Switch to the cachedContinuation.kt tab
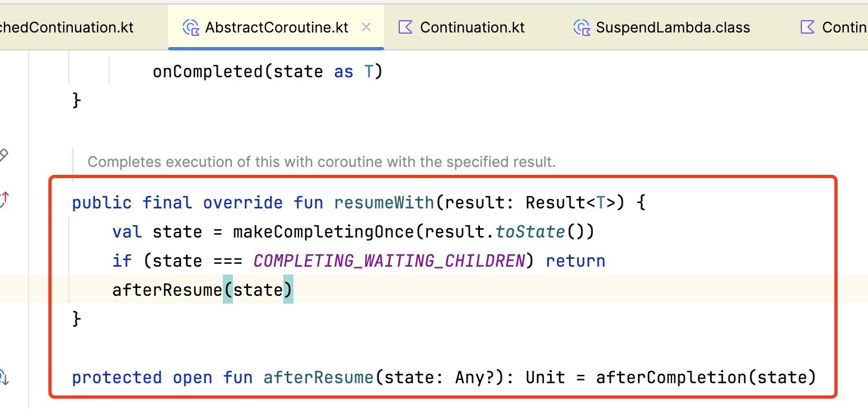The width and height of the screenshot is (868, 409). 67,27
